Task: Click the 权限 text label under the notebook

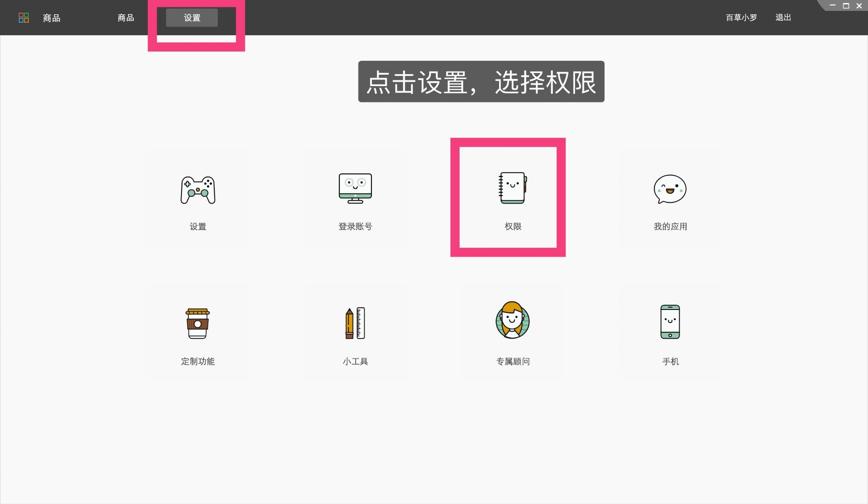Action: 513,226
